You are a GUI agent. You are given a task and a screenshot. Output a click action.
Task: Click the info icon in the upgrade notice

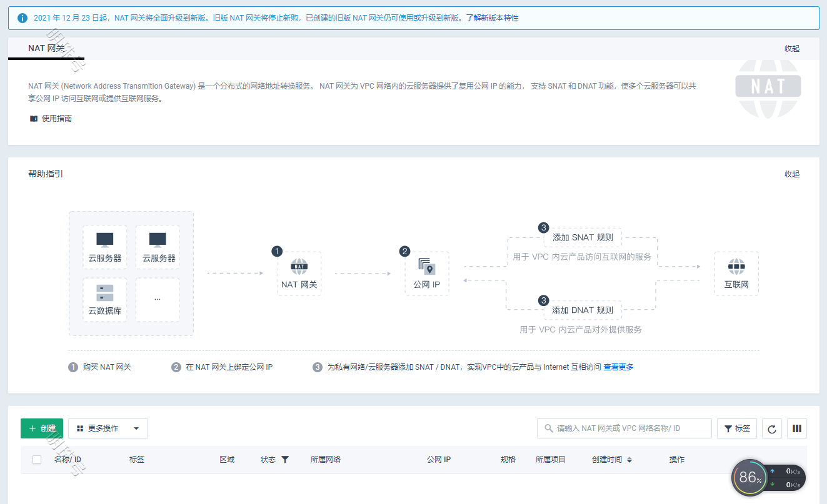coord(23,18)
